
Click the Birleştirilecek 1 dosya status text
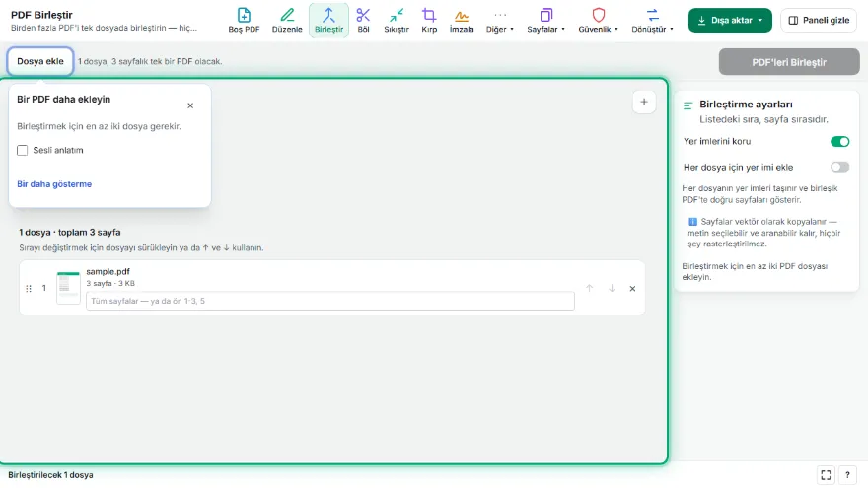coord(50,475)
